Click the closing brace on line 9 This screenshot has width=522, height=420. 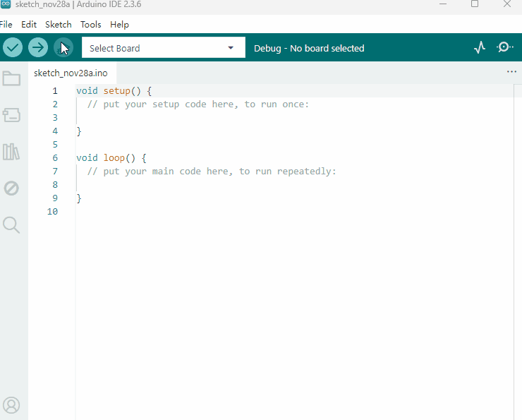[79, 198]
